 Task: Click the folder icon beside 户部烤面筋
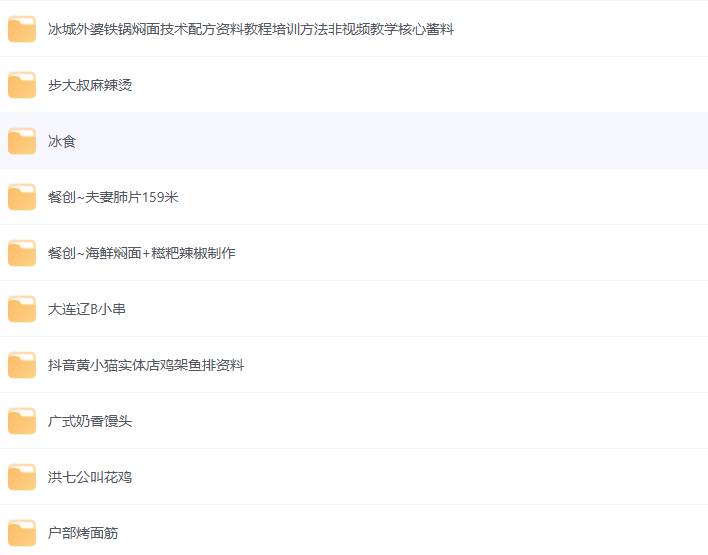click(22, 534)
